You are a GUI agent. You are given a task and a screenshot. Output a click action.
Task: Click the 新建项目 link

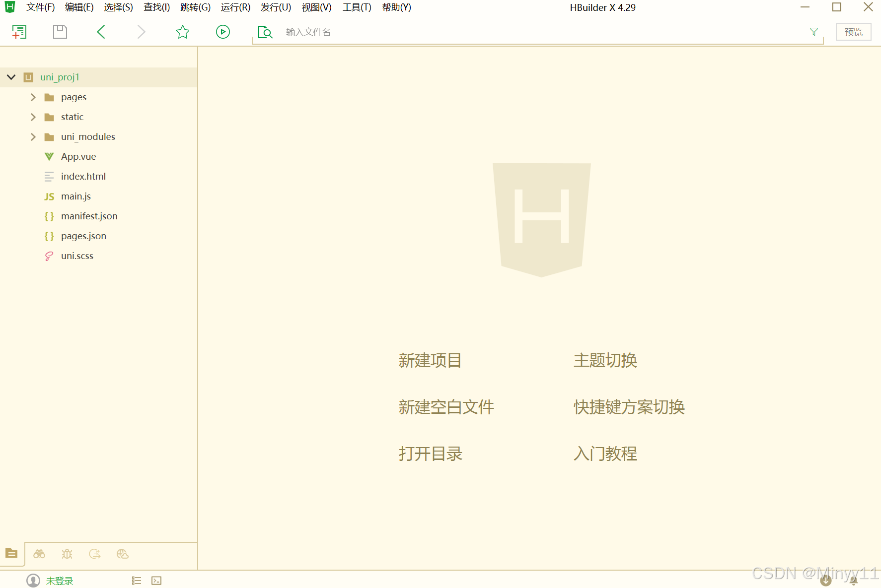pos(430,361)
